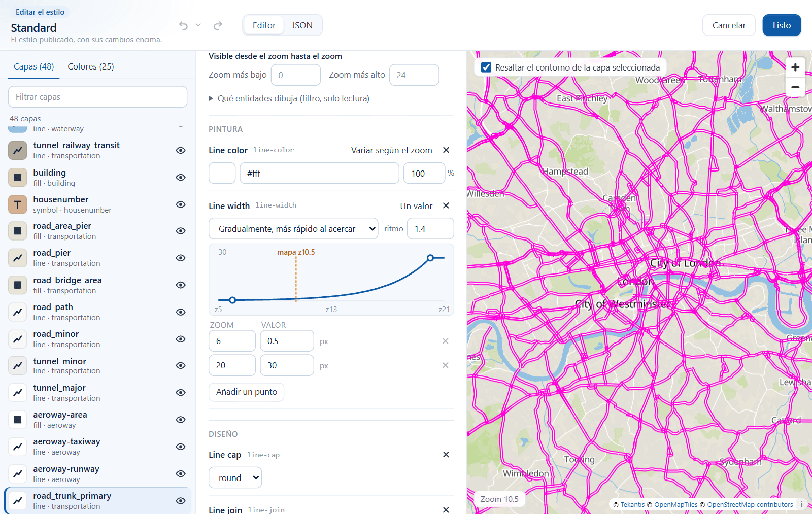Remove the Line join property
812x514 pixels.
click(x=446, y=510)
